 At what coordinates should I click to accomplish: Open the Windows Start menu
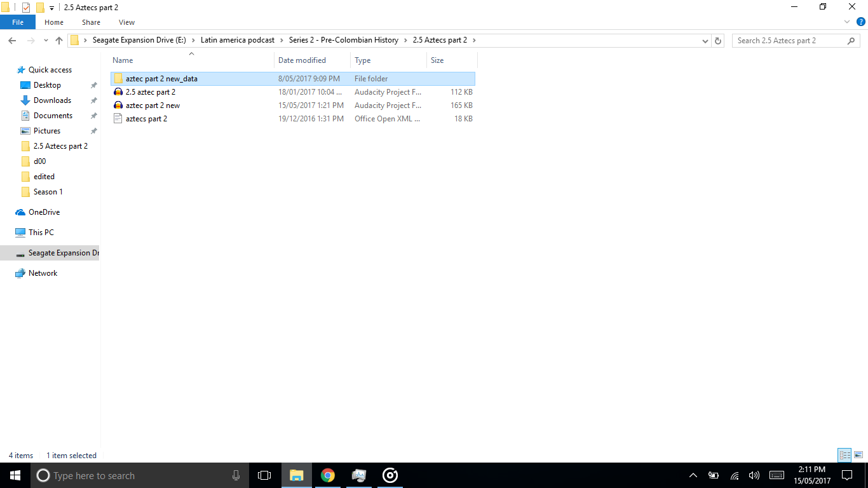click(15, 475)
